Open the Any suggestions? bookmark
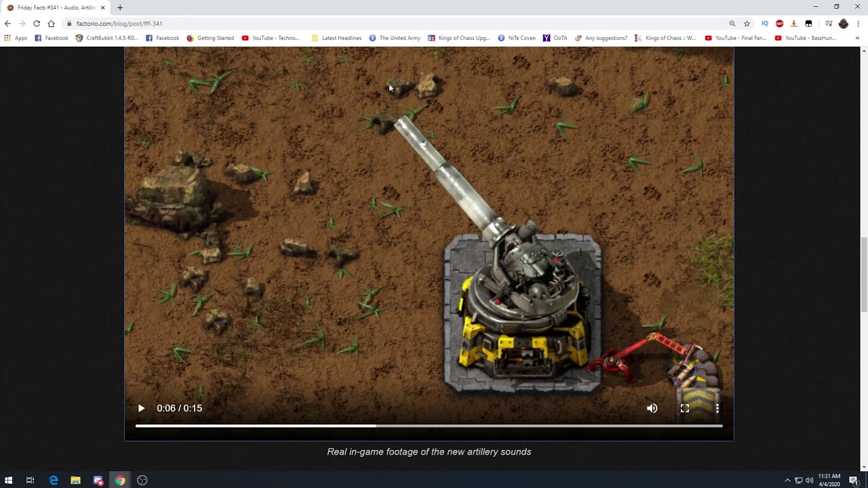Screen dimensions: 868x488 pyautogui.click(x=601, y=38)
